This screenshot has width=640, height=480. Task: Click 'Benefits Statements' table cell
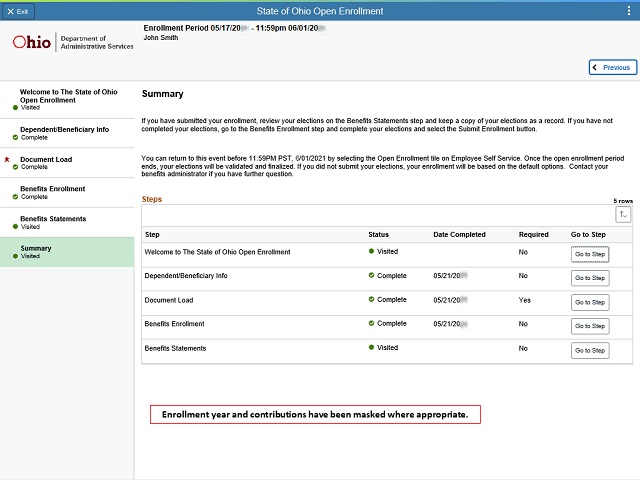[x=175, y=349]
